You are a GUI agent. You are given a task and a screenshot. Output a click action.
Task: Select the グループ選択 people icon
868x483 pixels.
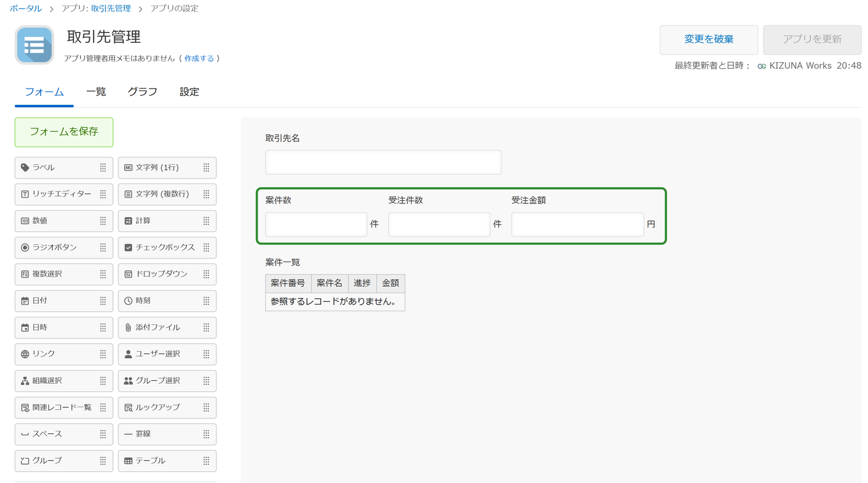tap(128, 381)
